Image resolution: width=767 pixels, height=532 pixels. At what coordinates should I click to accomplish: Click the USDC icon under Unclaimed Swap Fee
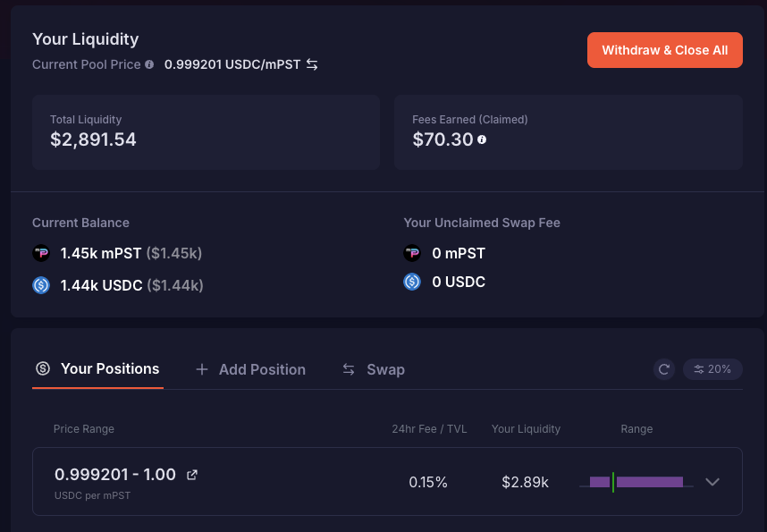pyautogui.click(x=412, y=282)
